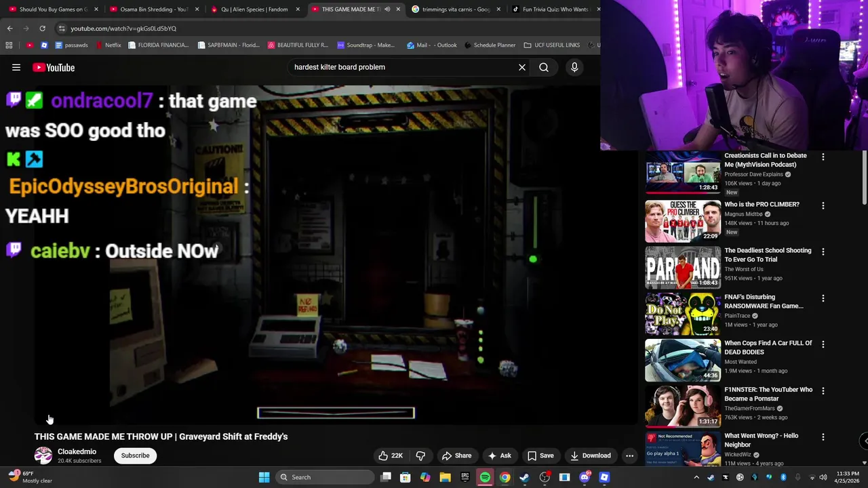
Task: Open 'What Went Wrong? - Hello Neighbor' title
Action: click(x=761, y=440)
